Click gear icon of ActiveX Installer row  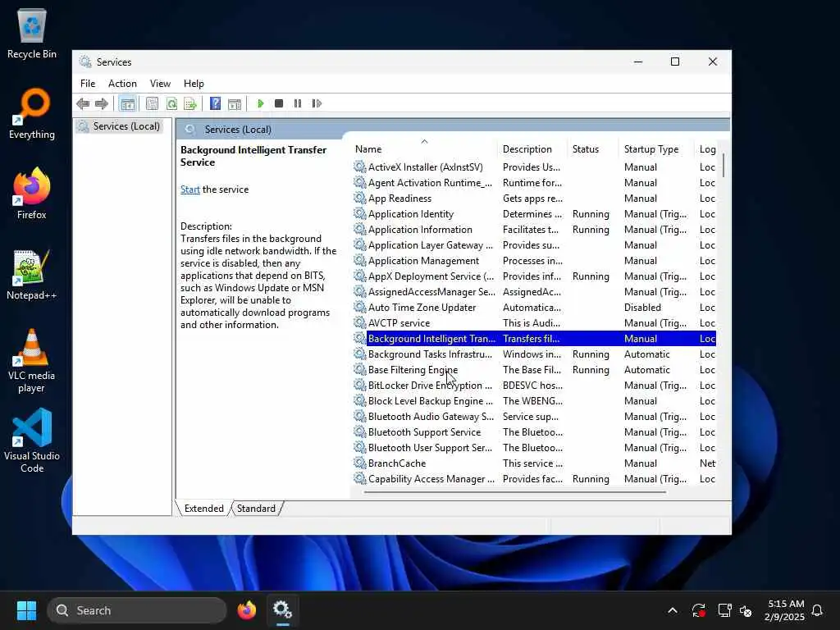coord(360,167)
